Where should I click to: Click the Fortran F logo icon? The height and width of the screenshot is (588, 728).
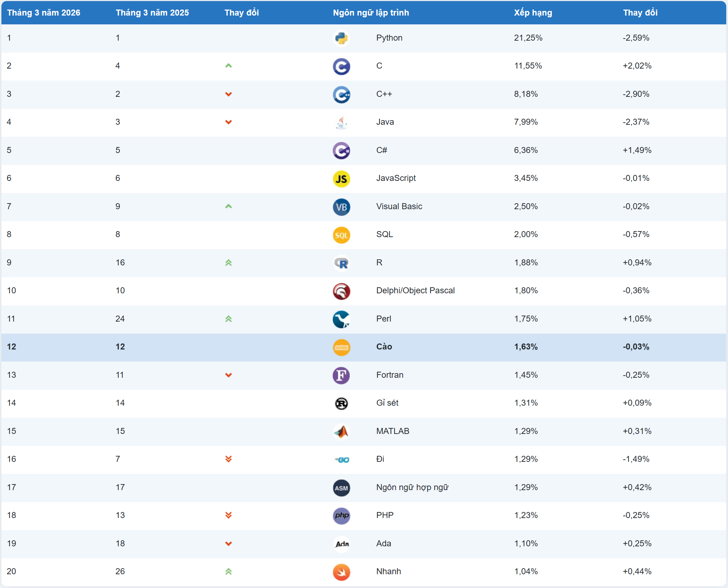(341, 375)
